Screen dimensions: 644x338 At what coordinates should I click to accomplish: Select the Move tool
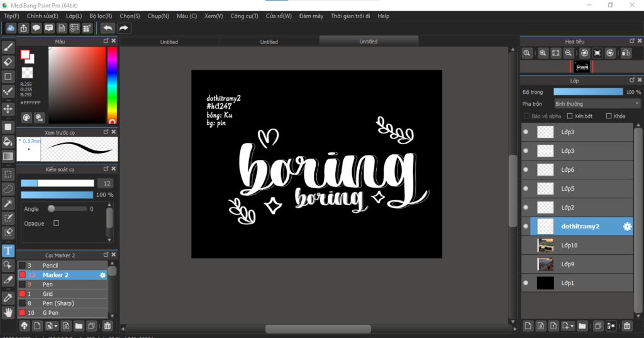8,109
